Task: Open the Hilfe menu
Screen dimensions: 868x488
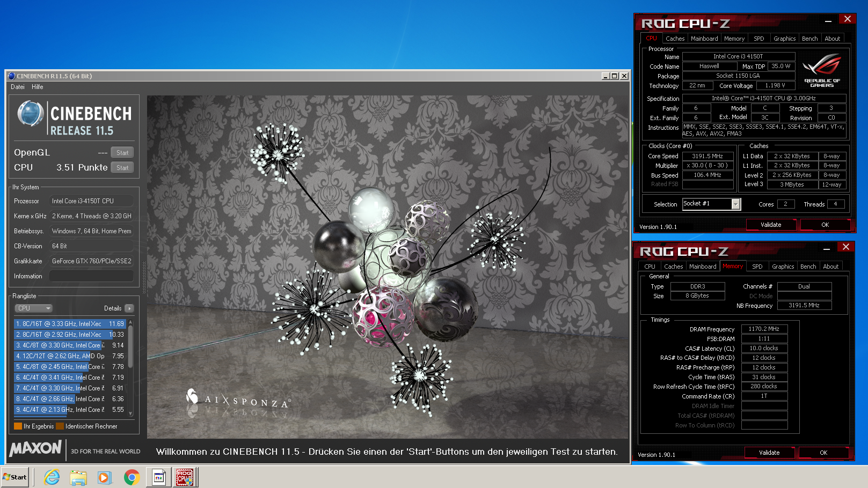Action: [x=38, y=87]
